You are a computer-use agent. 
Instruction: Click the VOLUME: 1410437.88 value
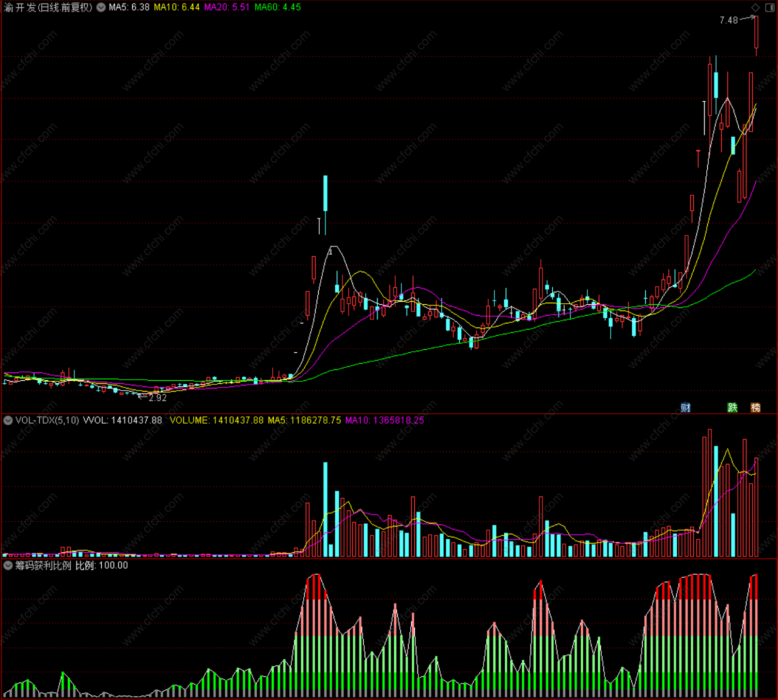coord(216,420)
